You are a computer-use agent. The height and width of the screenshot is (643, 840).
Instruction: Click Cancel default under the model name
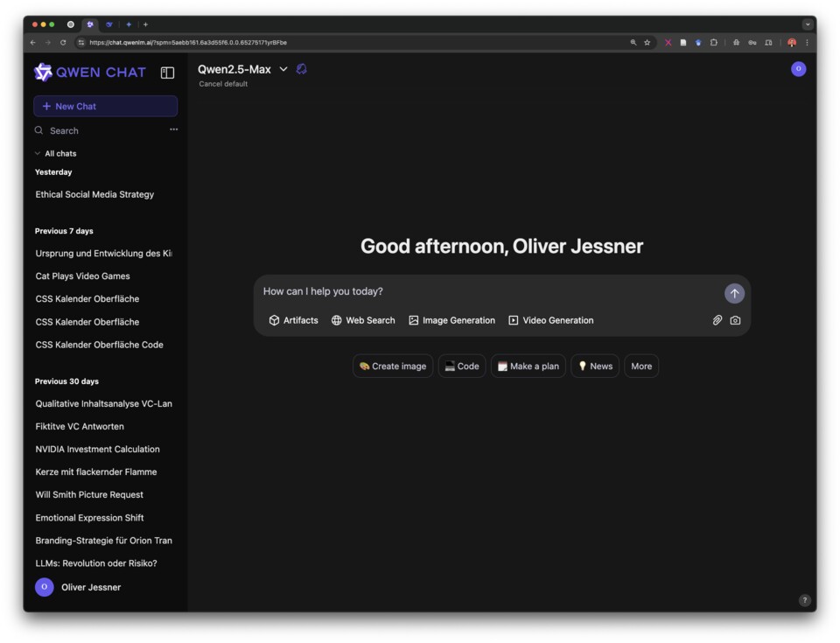[x=222, y=84]
